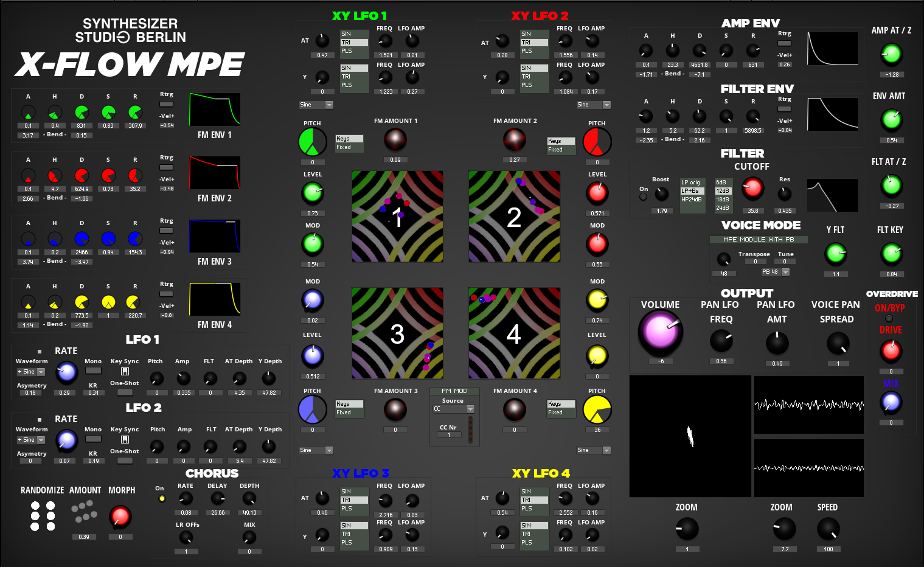Toggle Rtrg switch for FM ENV 1
This screenshot has width=924, height=567.
166,104
